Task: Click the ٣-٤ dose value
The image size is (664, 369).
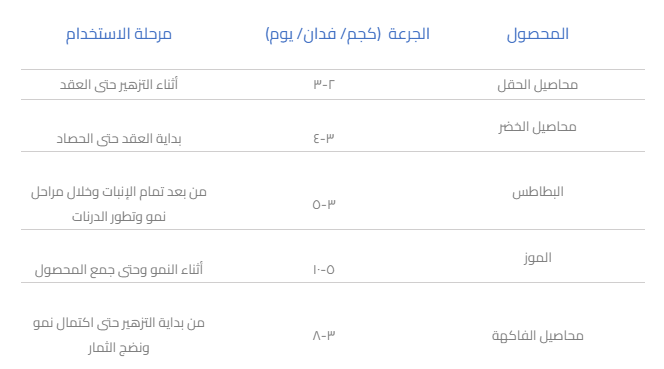Action: click(x=324, y=138)
